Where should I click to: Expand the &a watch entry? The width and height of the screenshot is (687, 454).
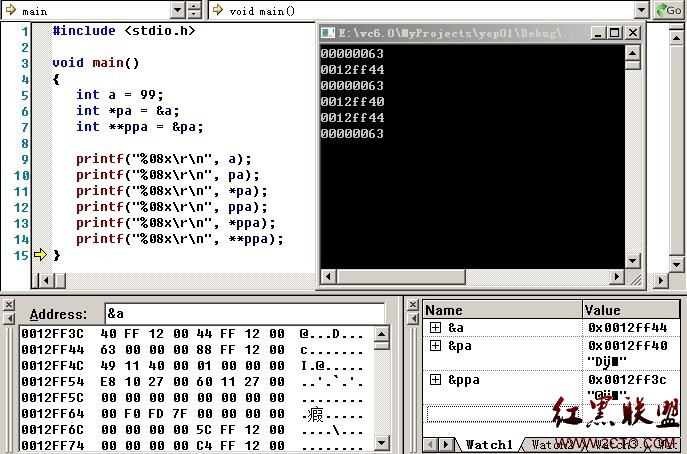click(x=435, y=327)
